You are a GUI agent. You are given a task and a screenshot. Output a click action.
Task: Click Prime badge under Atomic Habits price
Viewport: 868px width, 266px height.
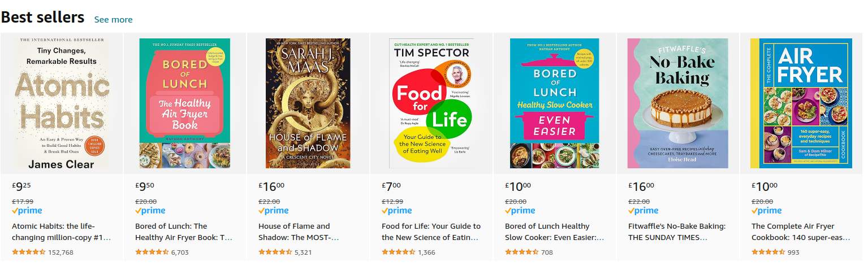(x=27, y=211)
